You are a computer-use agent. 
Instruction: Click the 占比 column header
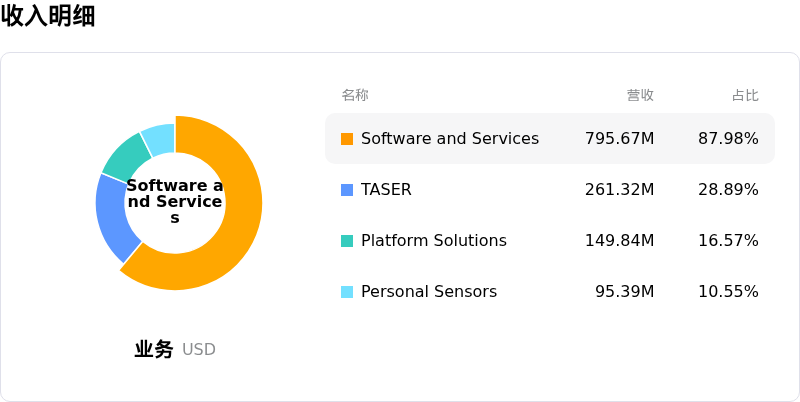(x=745, y=95)
